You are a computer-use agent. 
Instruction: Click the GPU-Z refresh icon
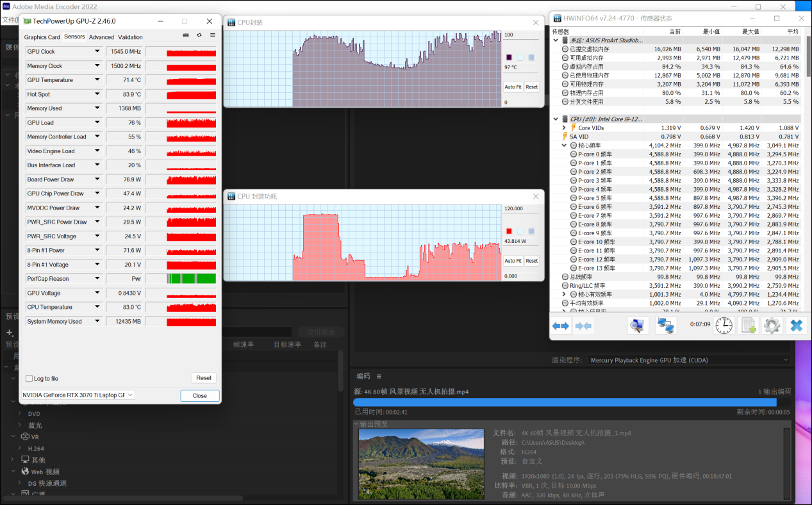199,35
